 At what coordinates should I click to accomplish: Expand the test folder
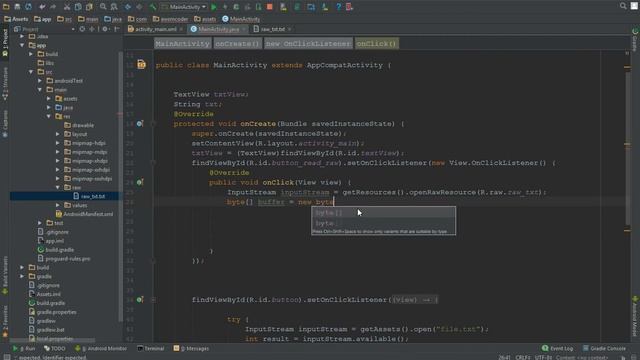click(x=40, y=223)
